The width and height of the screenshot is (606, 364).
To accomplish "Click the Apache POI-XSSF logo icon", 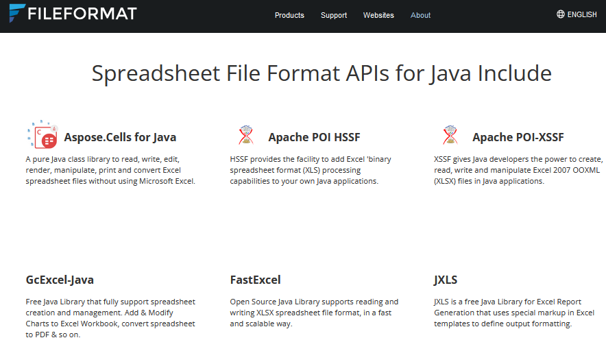I will click(x=450, y=135).
